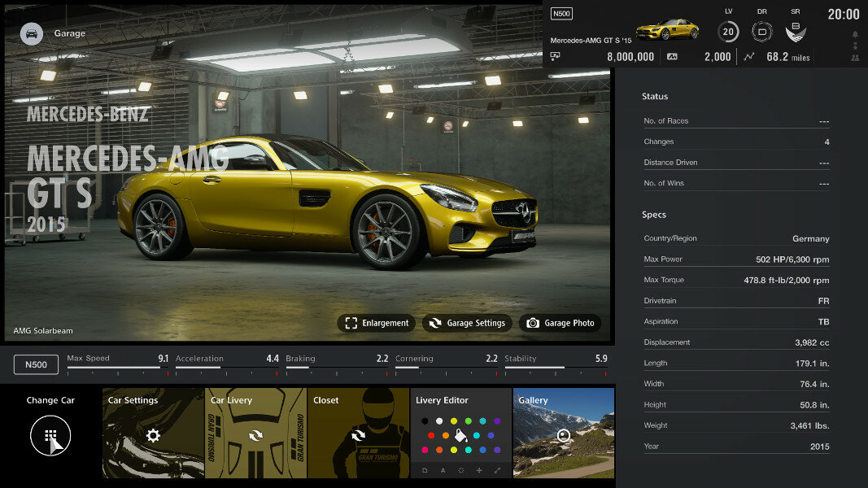The height and width of the screenshot is (488, 868).
Task: Click the mileage graph icon beside 68.2 miles
Action: click(x=750, y=55)
